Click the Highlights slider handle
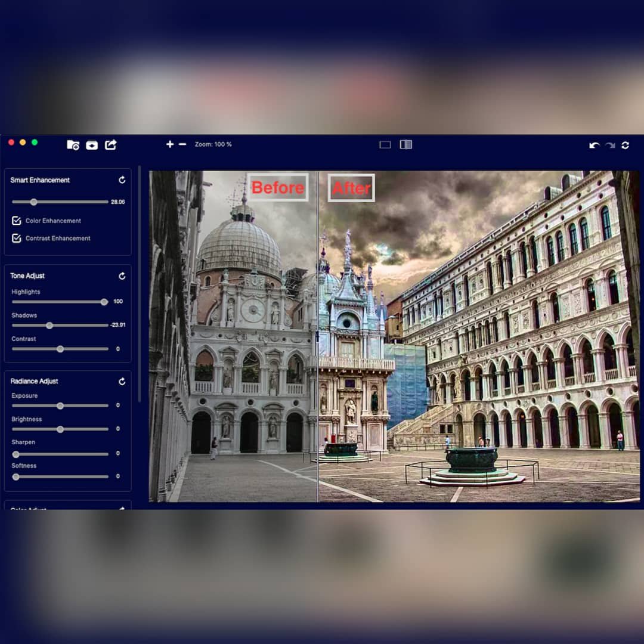This screenshot has height=644, width=644. click(x=104, y=302)
